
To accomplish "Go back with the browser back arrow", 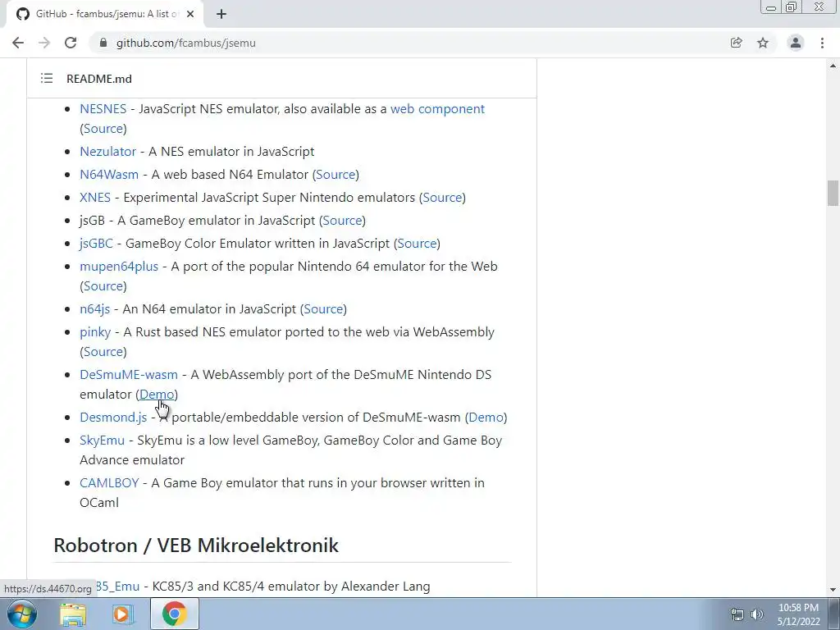I will click(x=18, y=43).
